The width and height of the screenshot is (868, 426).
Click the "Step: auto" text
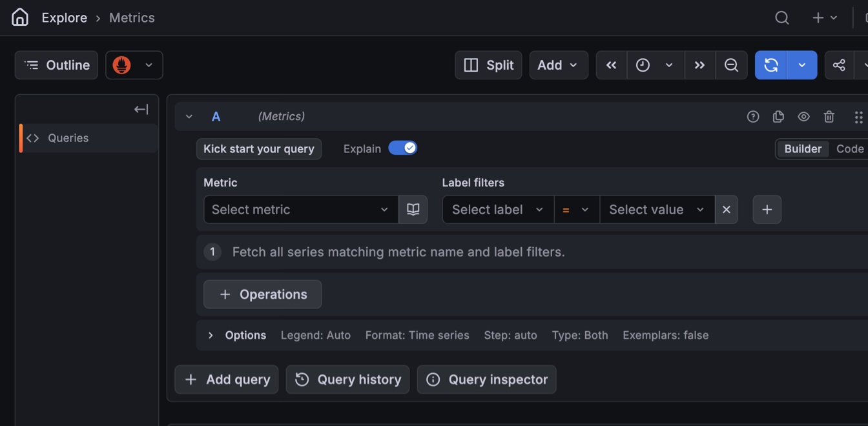pyautogui.click(x=511, y=336)
